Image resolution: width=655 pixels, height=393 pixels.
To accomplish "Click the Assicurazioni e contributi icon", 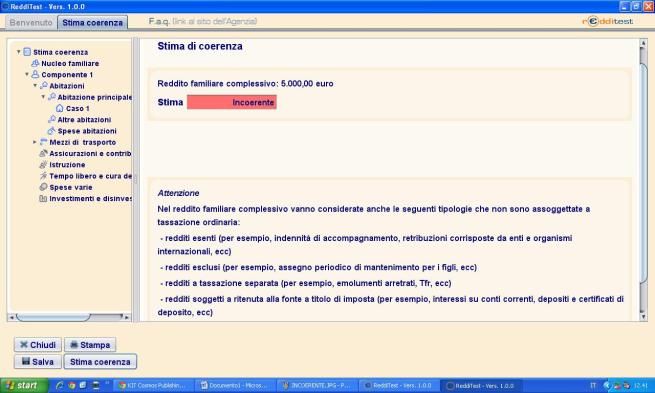I will 43,153.
